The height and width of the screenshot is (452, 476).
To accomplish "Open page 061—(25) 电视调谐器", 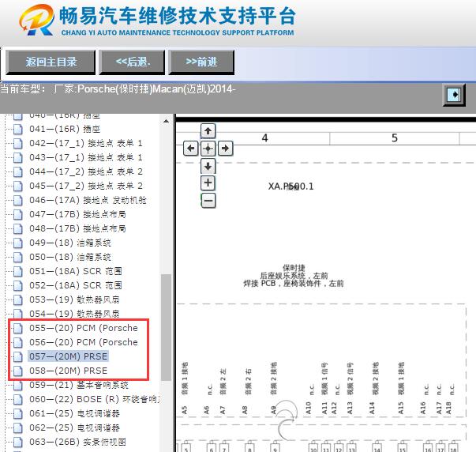I will pyautogui.click(x=74, y=414).
